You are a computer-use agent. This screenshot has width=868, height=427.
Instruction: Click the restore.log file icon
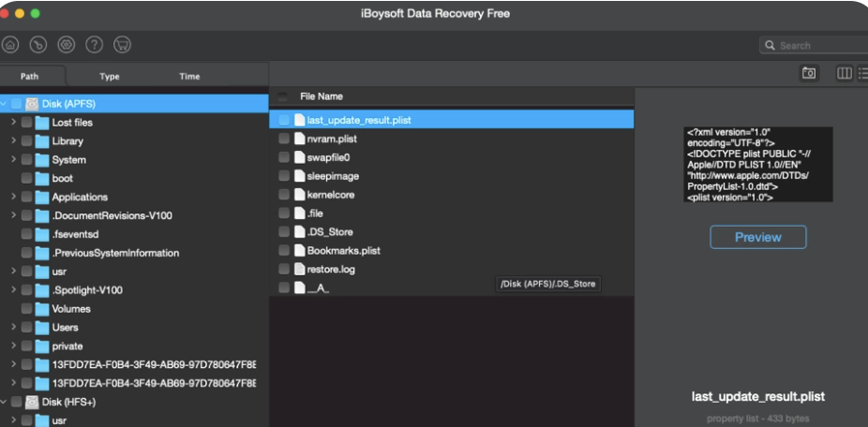coord(299,270)
